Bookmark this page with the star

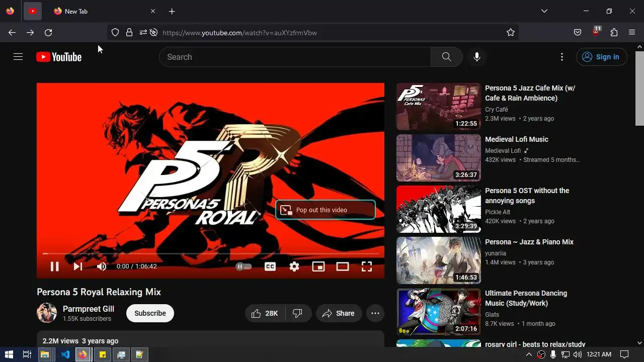(511, 33)
